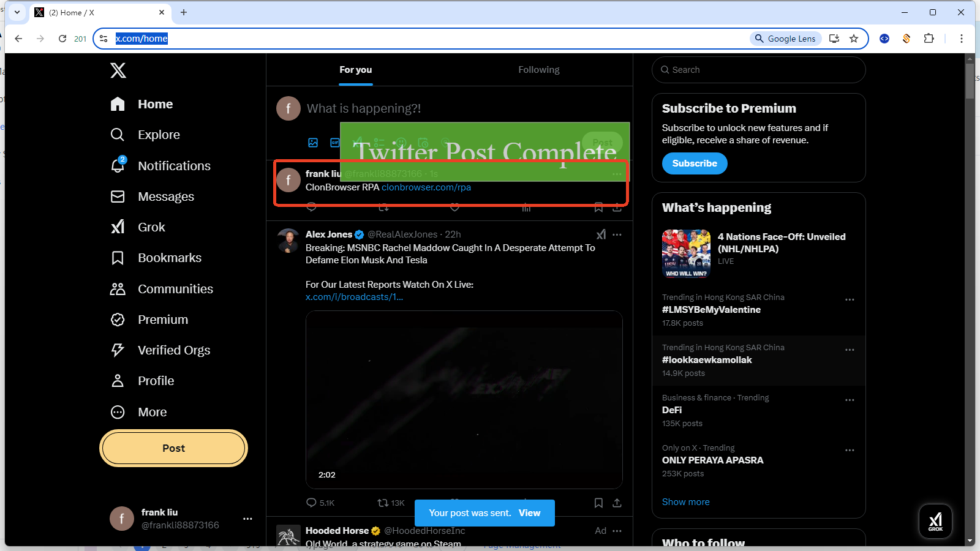Open the tab search dropdown arrow
This screenshot has height=551, width=980.
(x=17, y=12)
